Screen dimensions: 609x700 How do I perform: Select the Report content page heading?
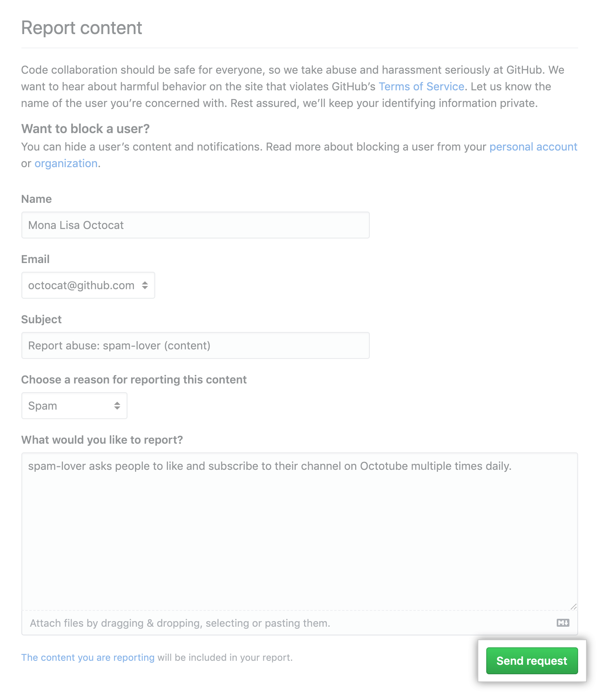click(81, 27)
